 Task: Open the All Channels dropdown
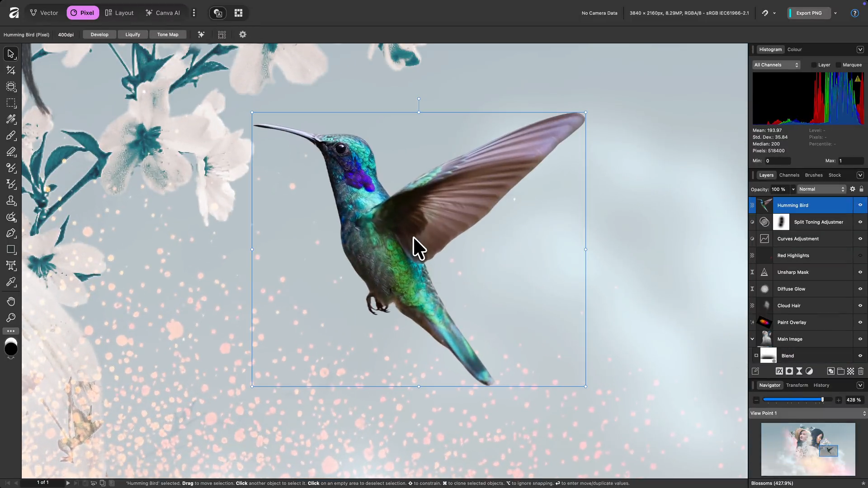pos(776,65)
